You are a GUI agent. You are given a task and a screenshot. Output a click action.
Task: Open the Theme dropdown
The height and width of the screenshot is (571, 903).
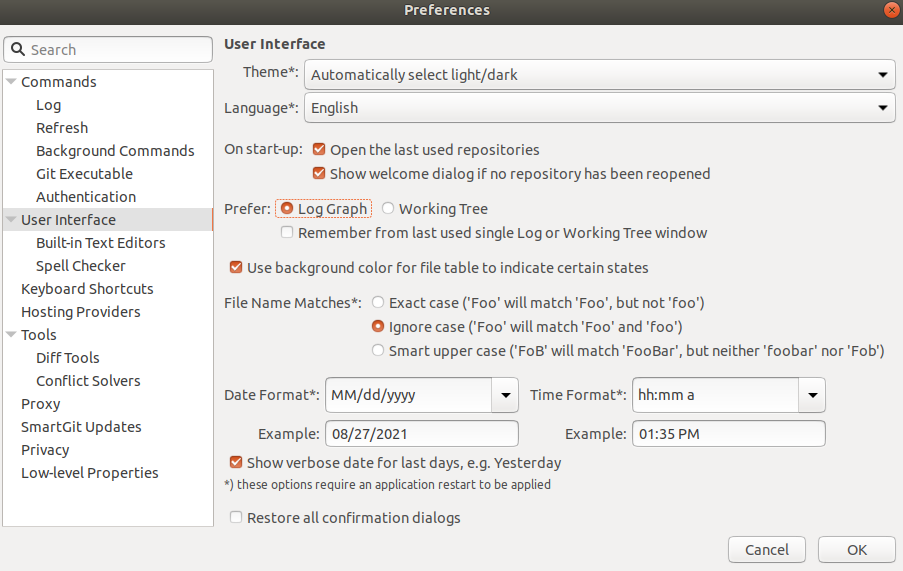[x=600, y=75]
